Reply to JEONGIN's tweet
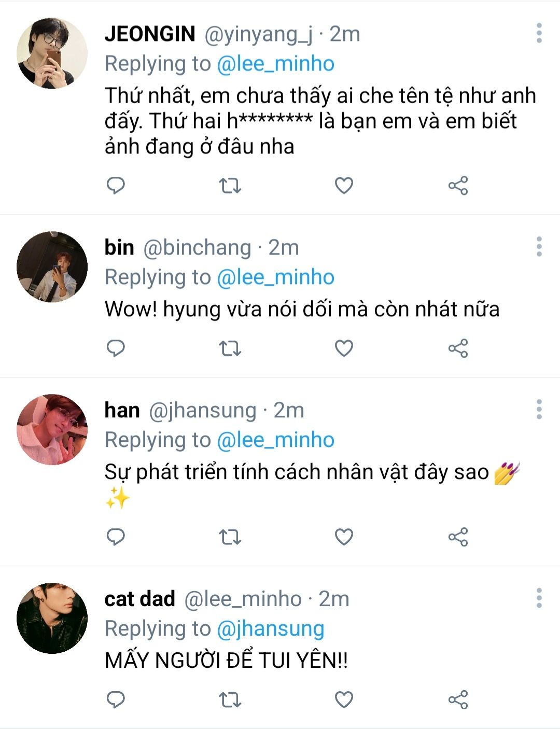 pos(116,185)
